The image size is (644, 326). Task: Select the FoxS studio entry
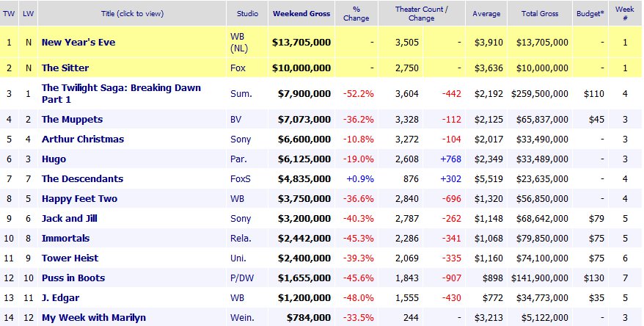tap(241, 179)
